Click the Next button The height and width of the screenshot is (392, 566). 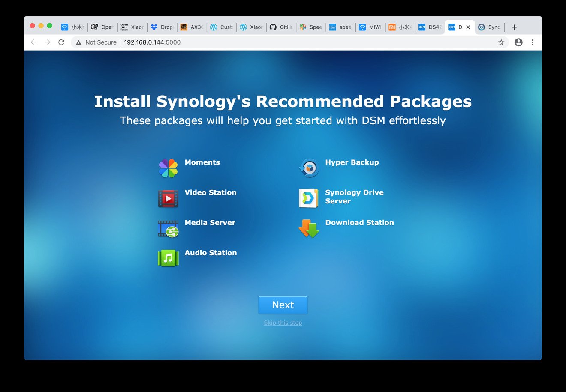point(283,305)
